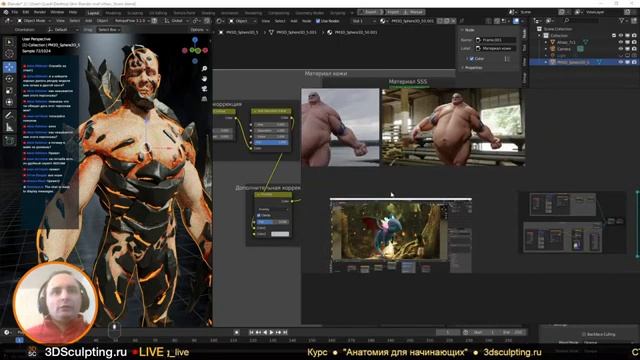The image size is (640, 360).
Task: Click the timeline editor type clock icon
Action: pyautogui.click(x=7, y=332)
